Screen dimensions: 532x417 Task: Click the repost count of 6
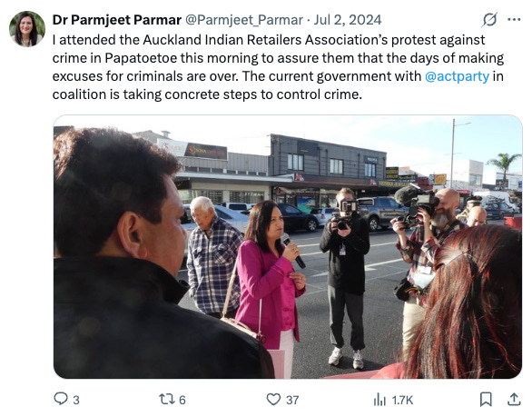(x=182, y=400)
